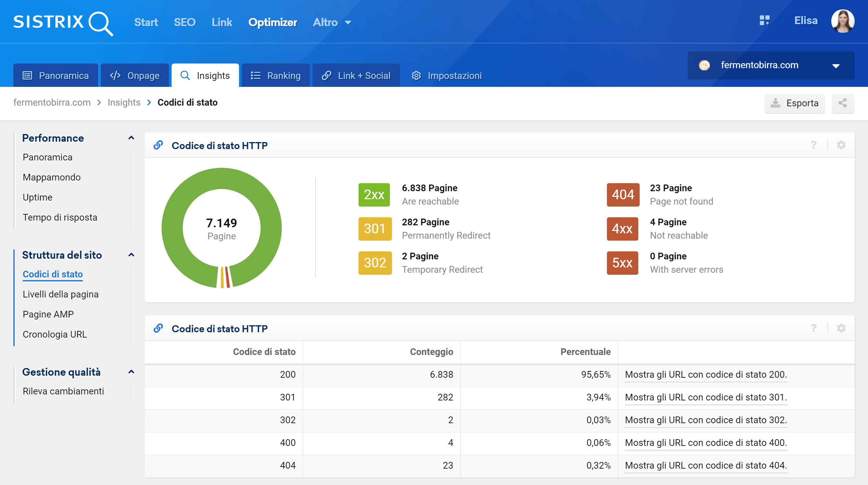Collapse the Struttura del sito section
The height and width of the screenshot is (485, 868).
[x=131, y=255]
